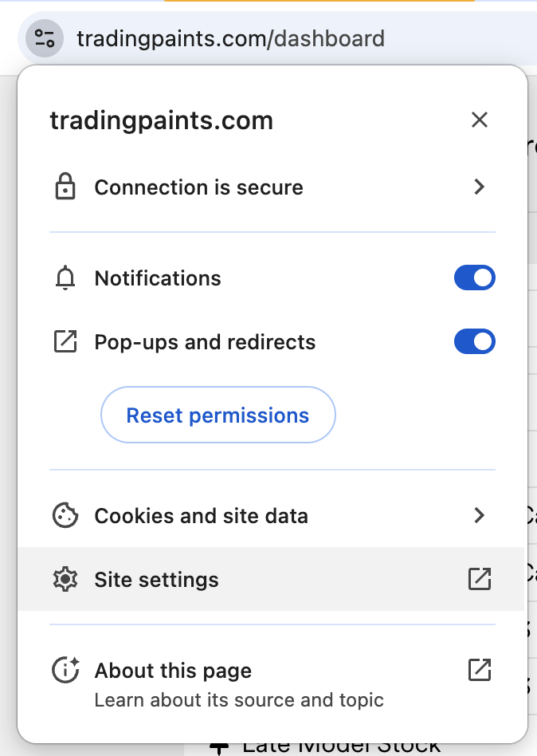Click the About this page info icon

click(65, 671)
